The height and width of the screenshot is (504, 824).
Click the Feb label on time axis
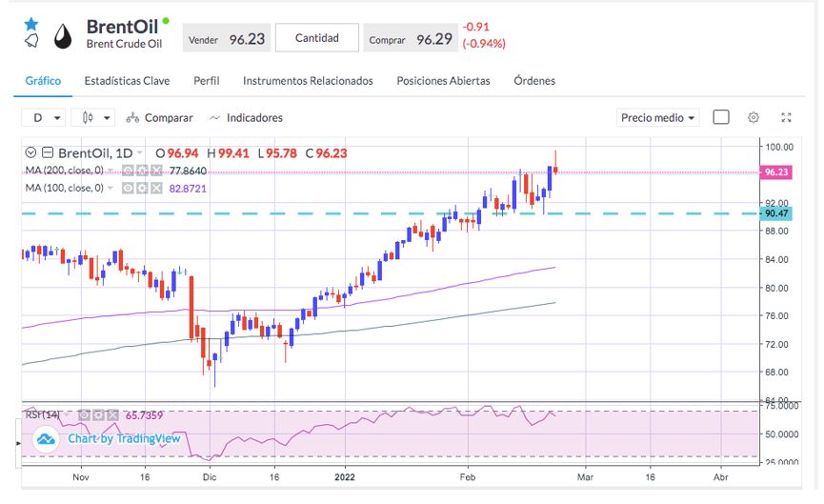click(x=467, y=477)
